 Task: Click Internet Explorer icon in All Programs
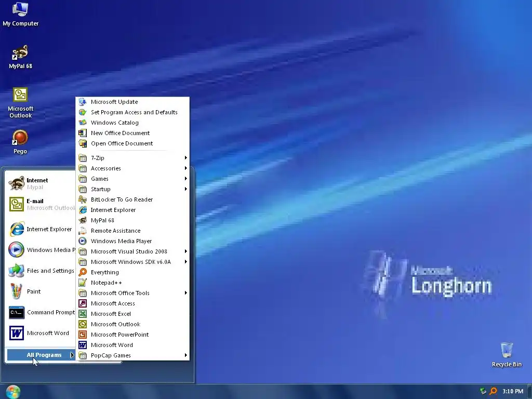[83, 210]
